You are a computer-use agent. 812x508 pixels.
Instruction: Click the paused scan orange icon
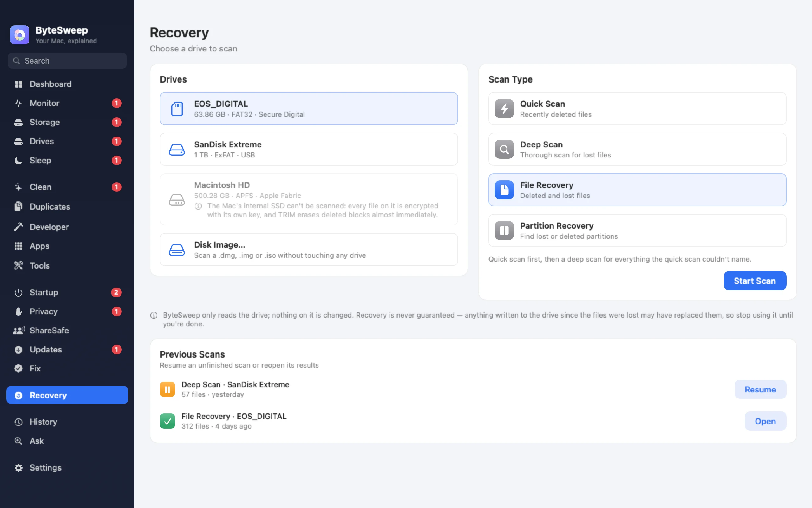click(x=167, y=389)
